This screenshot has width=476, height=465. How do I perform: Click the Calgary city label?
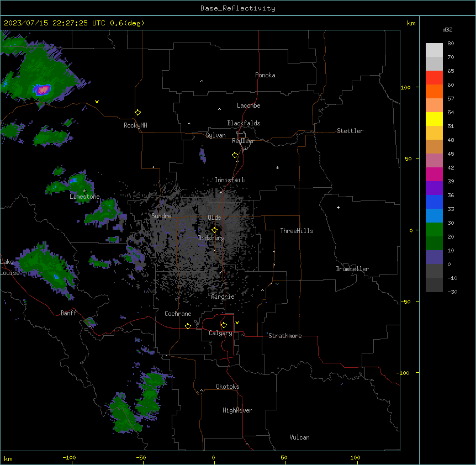coord(220,333)
